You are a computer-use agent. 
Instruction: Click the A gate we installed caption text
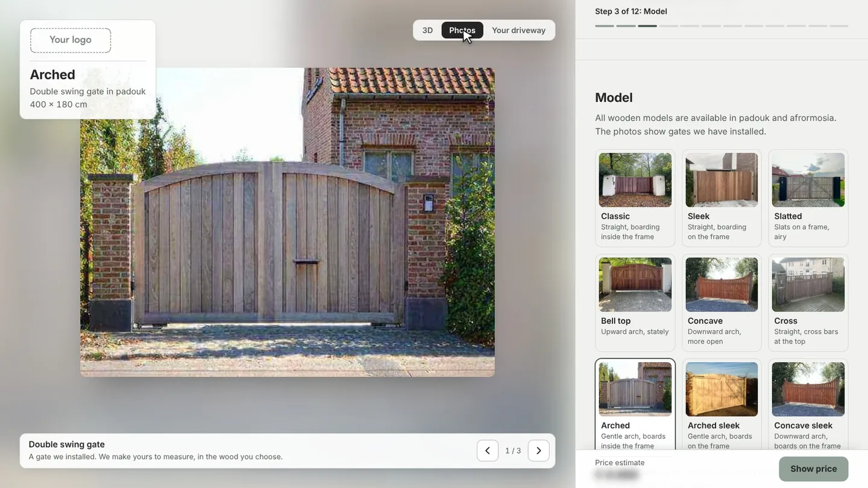click(x=156, y=457)
